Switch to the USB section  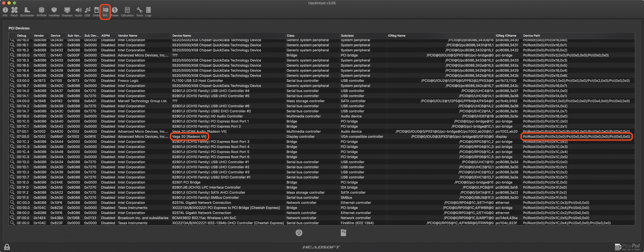(x=87, y=12)
